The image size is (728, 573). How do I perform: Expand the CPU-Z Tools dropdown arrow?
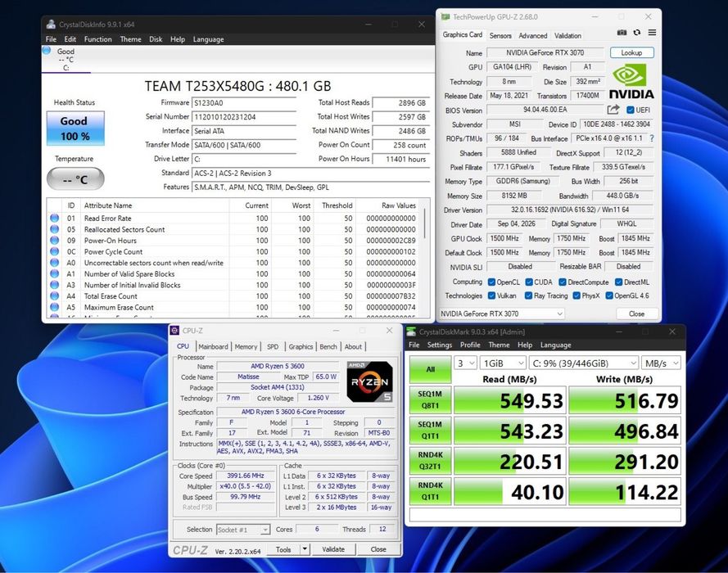tap(305, 549)
